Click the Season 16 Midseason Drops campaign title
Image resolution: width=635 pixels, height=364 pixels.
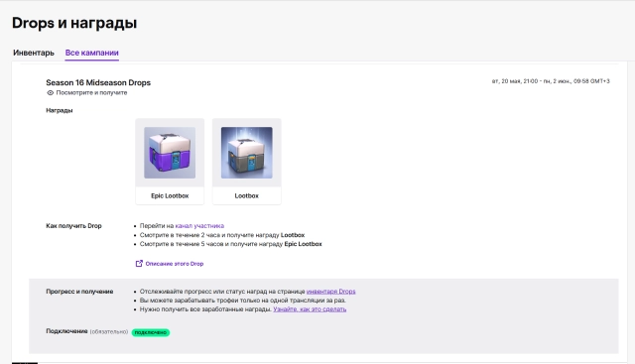tap(98, 82)
